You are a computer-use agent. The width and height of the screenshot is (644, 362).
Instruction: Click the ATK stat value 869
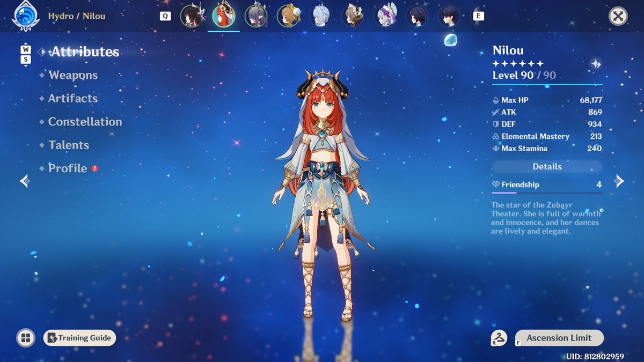[x=595, y=112]
